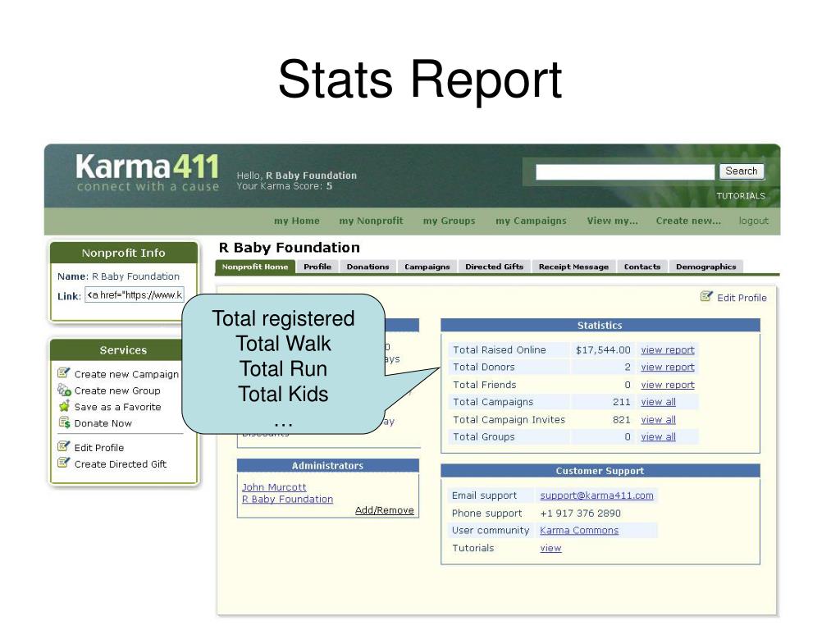
Task: Click Save as a Favorite link
Action: [x=118, y=407]
